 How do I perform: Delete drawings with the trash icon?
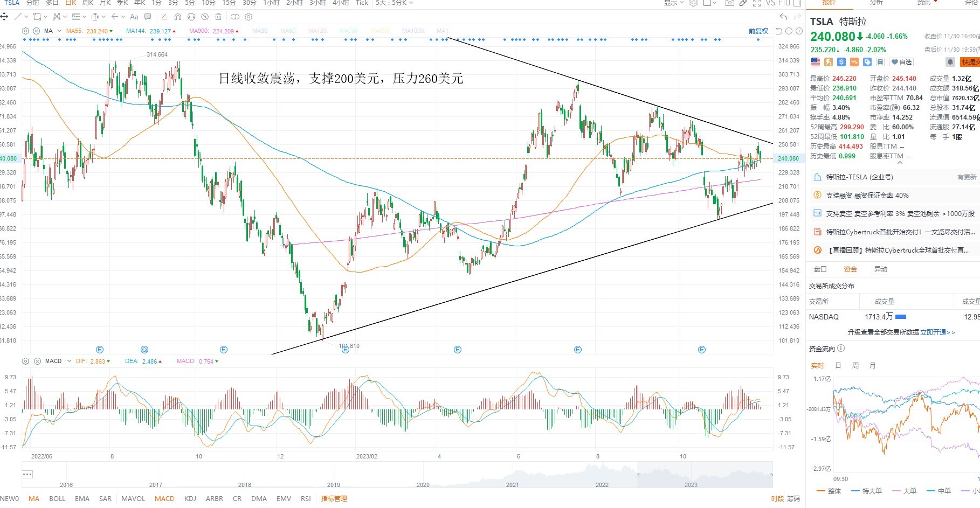tap(218, 17)
